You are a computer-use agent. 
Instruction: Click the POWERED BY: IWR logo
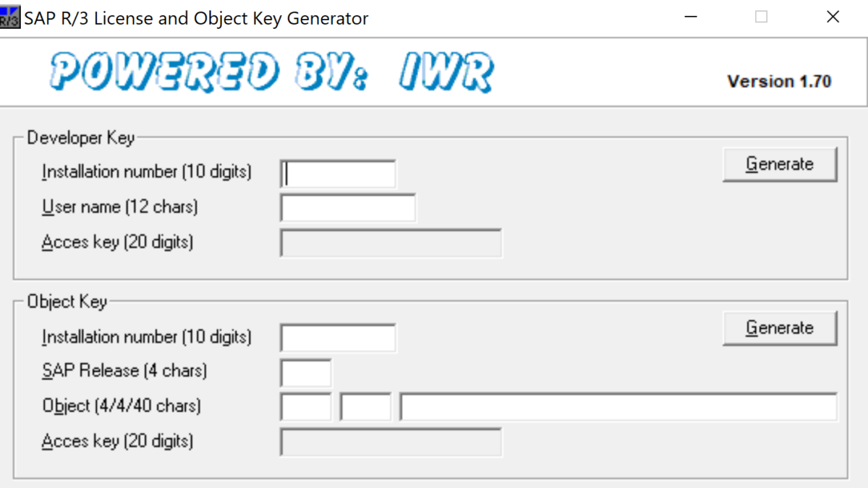[271, 72]
